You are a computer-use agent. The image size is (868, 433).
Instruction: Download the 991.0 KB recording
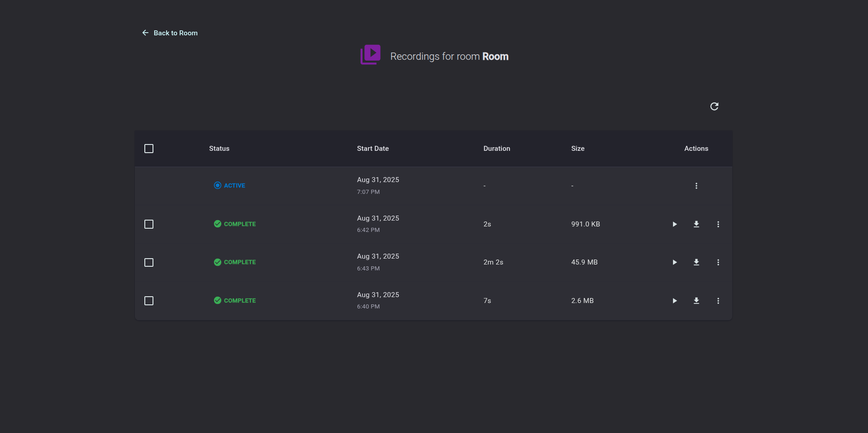click(696, 224)
